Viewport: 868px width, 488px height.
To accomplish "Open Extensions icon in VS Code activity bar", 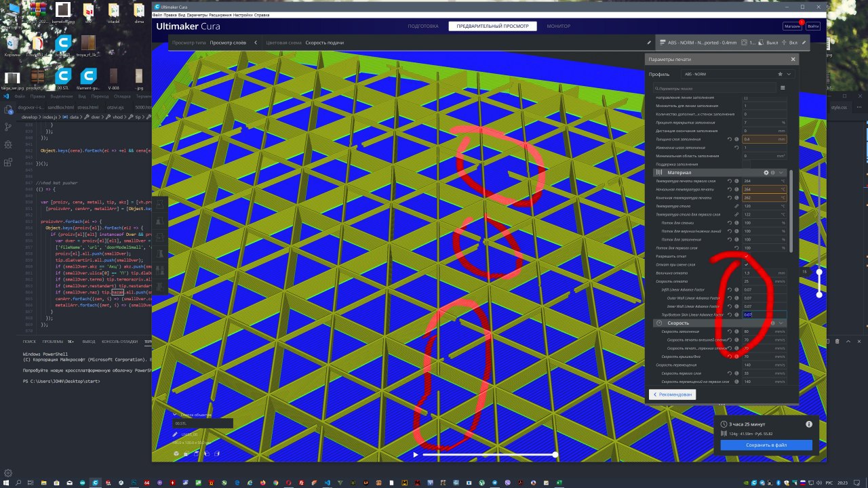I will click(x=7, y=162).
